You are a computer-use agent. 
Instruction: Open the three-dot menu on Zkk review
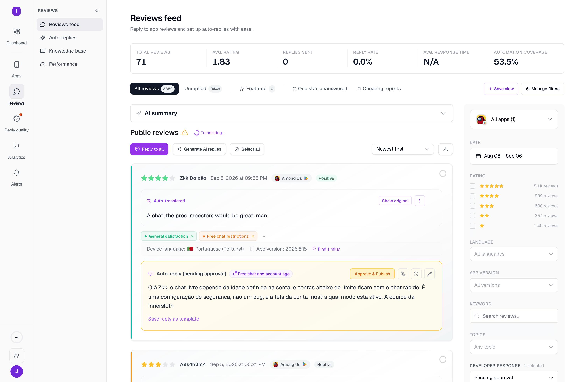tap(419, 201)
